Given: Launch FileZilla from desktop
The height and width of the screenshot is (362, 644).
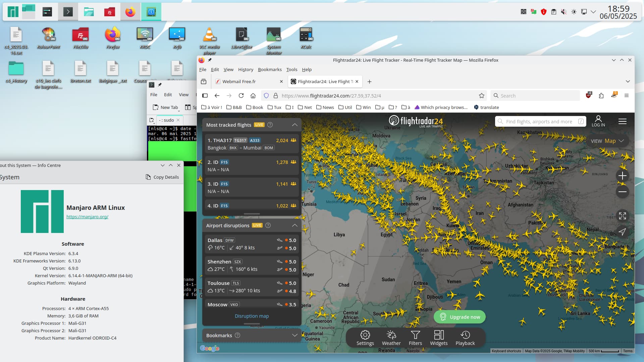Looking at the screenshot, I should (x=80, y=38).
